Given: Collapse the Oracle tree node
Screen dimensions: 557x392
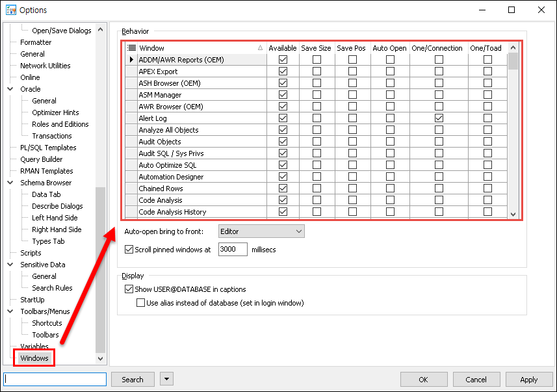Looking at the screenshot, I should tap(10, 89).
